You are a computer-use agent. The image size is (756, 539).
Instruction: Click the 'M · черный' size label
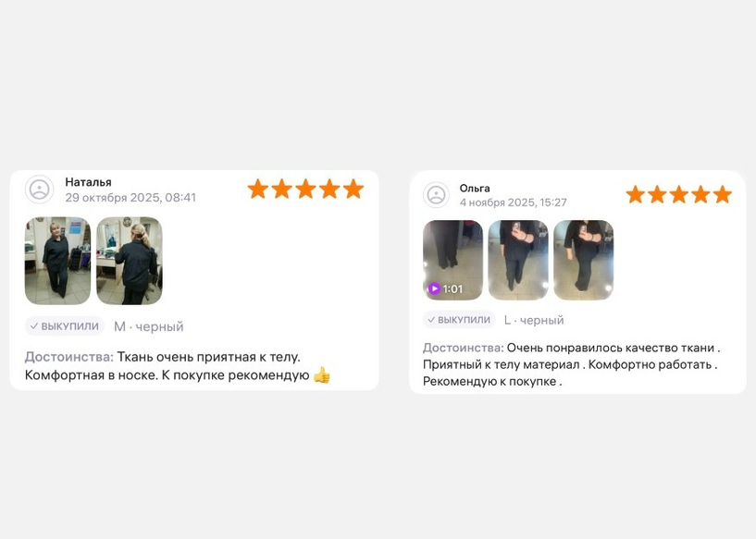[x=148, y=326]
